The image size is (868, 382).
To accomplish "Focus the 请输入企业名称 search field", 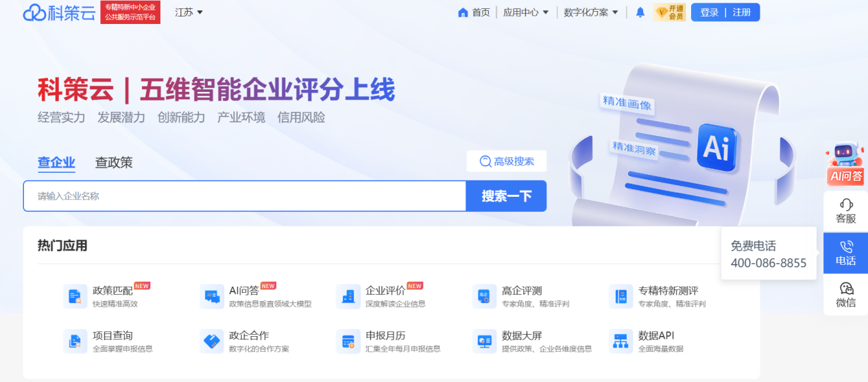I will tap(245, 196).
